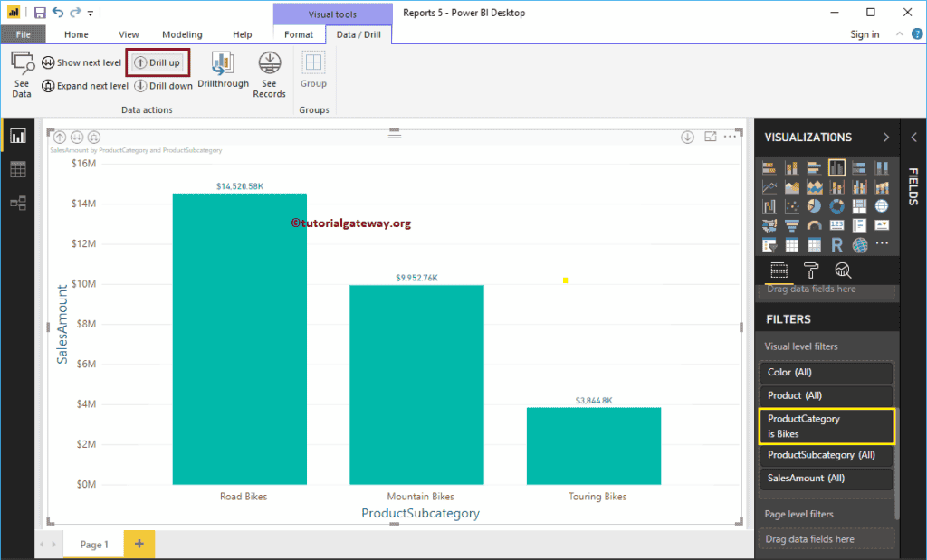Open the help question mark icon

click(x=917, y=34)
